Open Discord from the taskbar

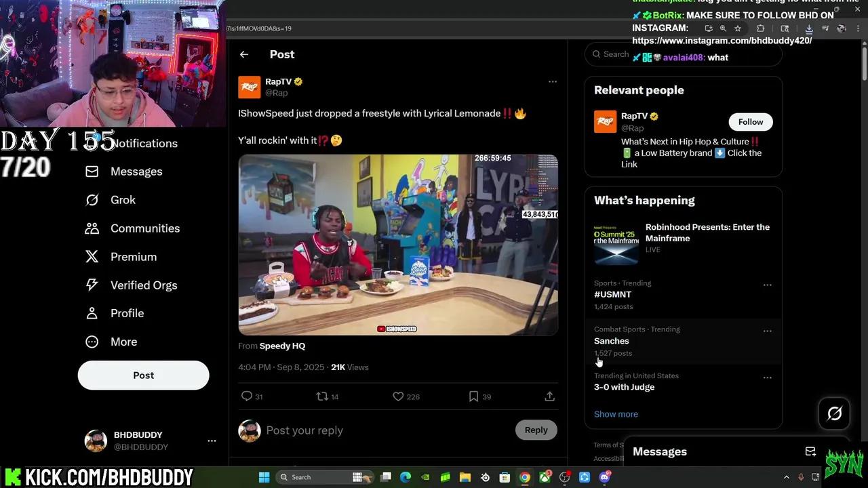tap(605, 477)
